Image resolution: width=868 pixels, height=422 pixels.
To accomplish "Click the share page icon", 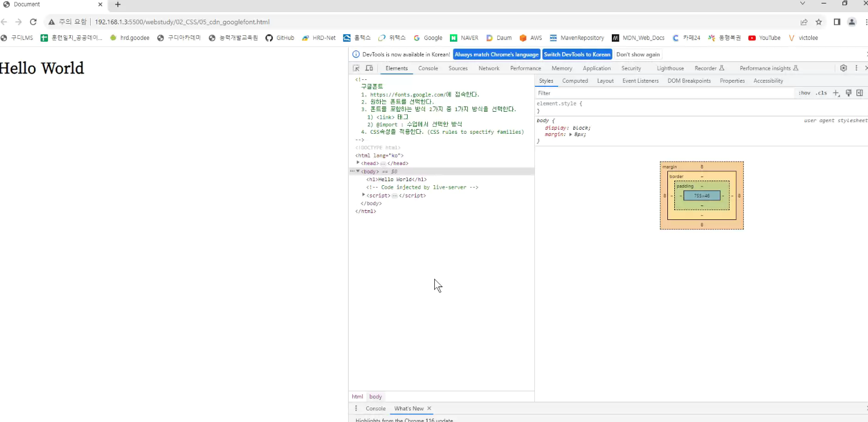I will (804, 22).
